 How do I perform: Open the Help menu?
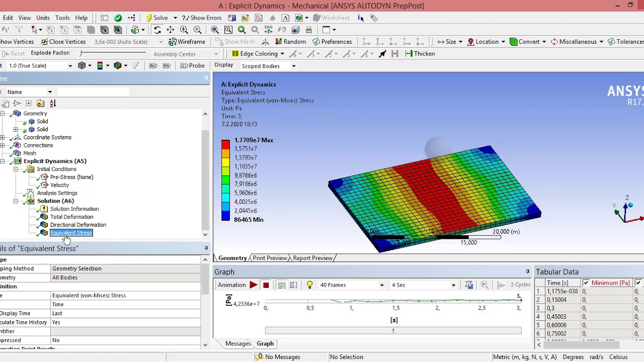pyautogui.click(x=81, y=18)
